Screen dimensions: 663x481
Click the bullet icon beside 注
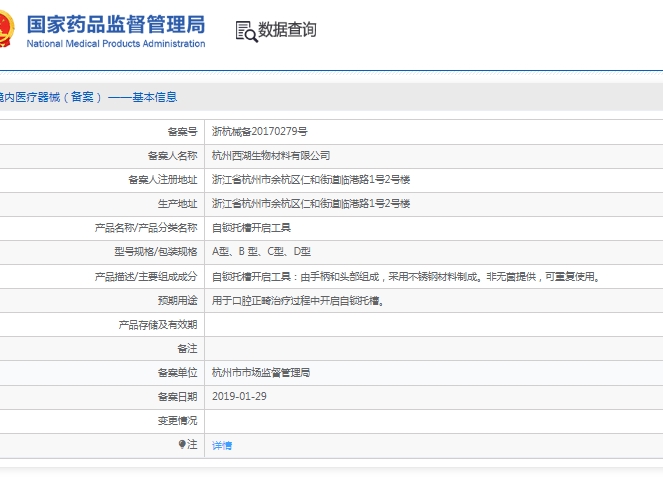pos(182,444)
